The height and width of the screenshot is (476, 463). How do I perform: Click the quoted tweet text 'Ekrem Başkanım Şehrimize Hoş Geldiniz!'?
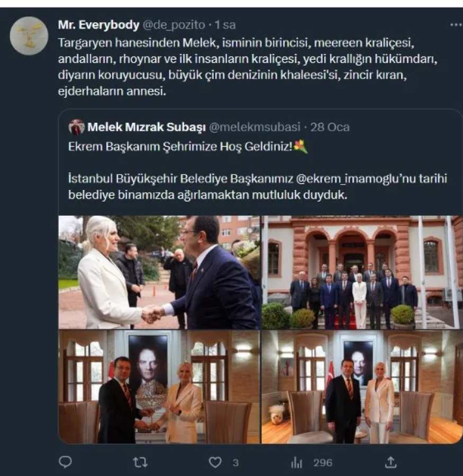point(180,147)
